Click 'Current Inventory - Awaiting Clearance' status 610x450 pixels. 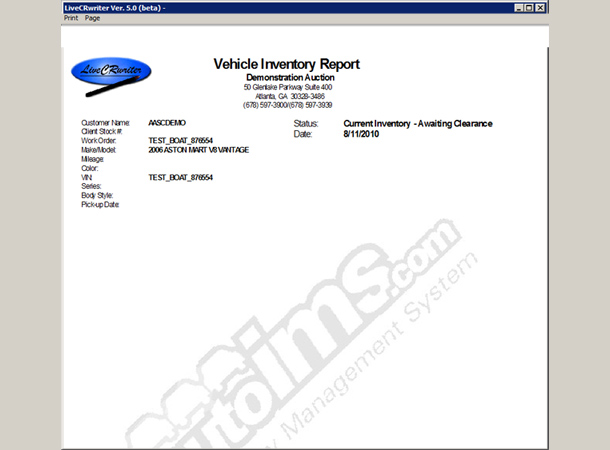[418, 124]
